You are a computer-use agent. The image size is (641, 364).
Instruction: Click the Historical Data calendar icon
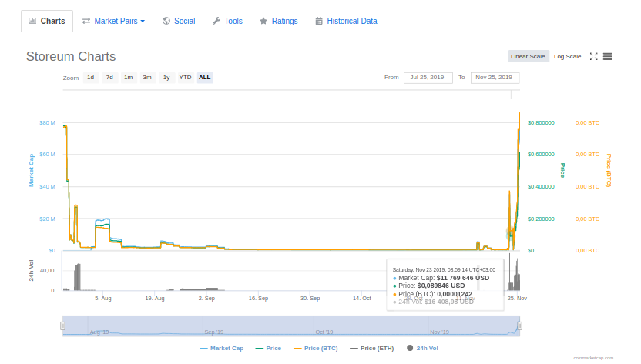pyautogui.click(x=319, y=21)
